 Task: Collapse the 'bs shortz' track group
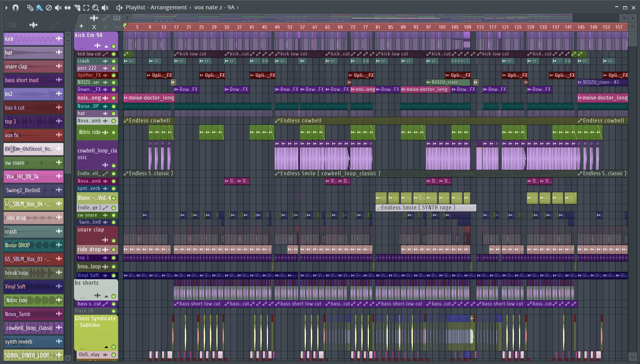coord(106,296)
